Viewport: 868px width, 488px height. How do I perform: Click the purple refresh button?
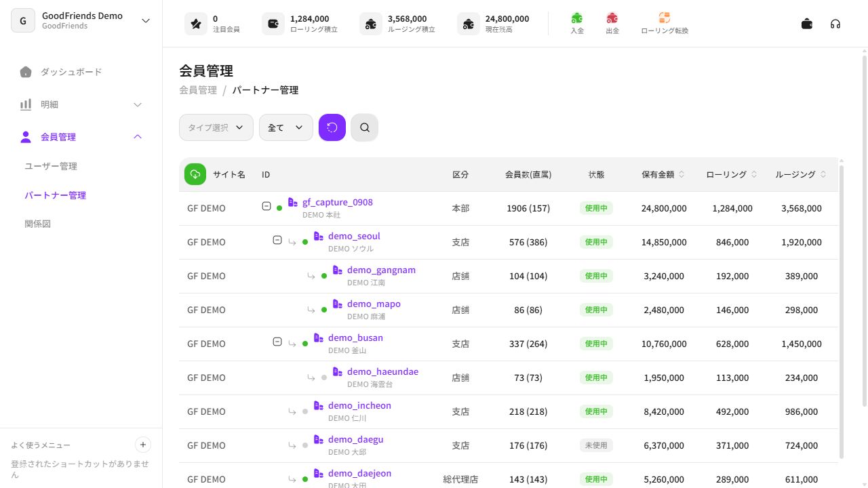point(332,127)
